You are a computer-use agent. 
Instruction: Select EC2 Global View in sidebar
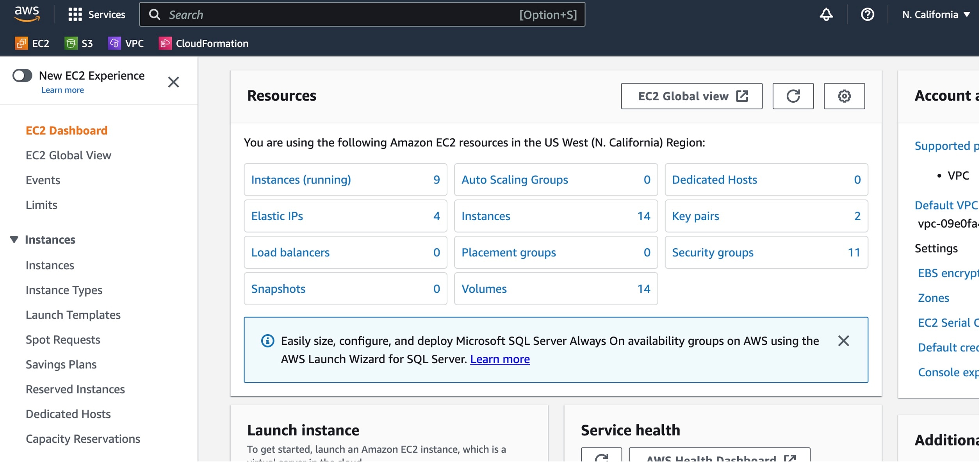68,155
